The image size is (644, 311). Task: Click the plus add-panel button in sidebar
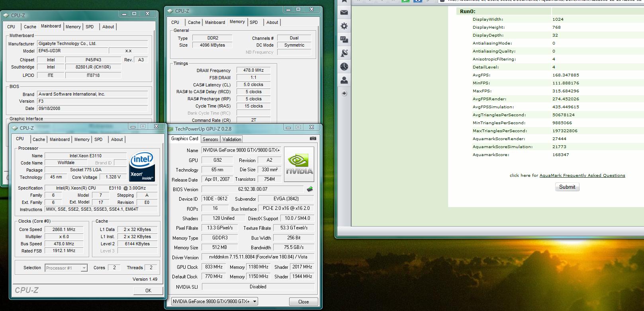click(345, 93)
